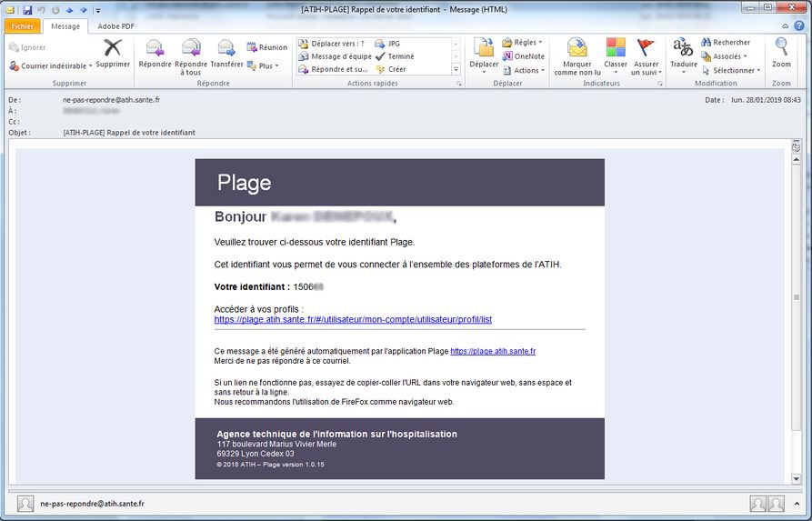The width and height of the screenshot is (812, 521).
Task: Go to next item with down arrow
Action: pyautogui.click(x=84, y=10)
